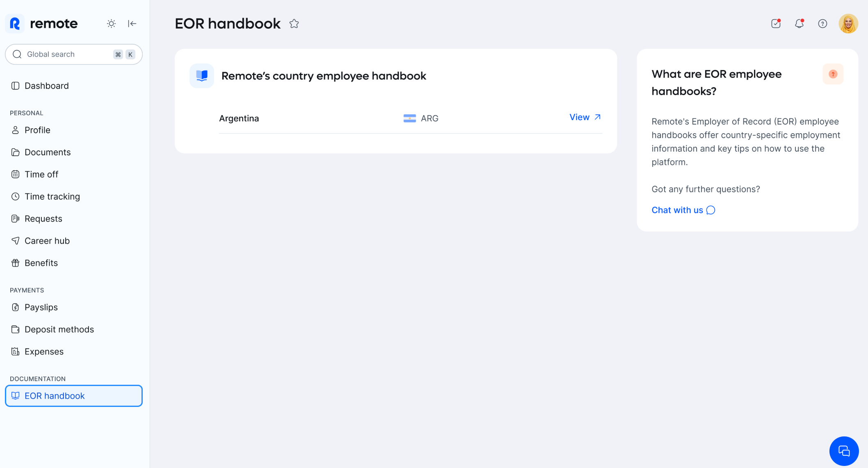Click the Remote logo icon
This screenshot has height=468, width=868.
[15, 23]
